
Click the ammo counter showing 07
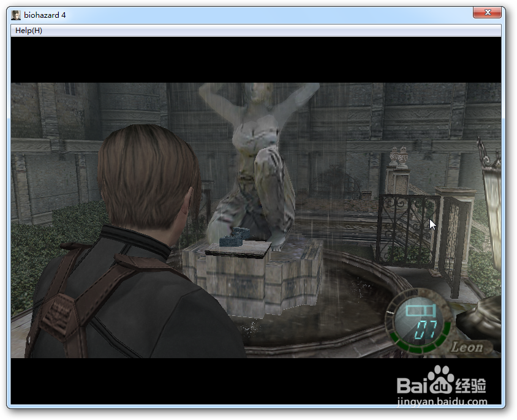tap(425, 329)
